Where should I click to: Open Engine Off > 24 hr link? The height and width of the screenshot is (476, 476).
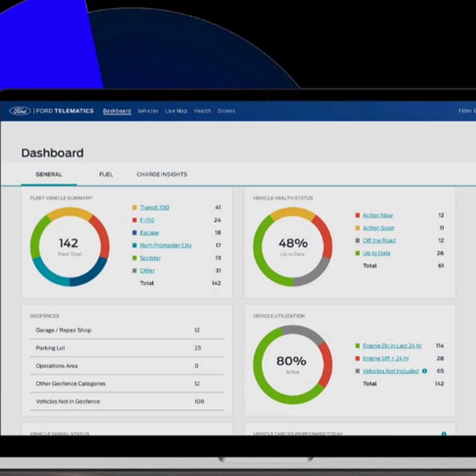tap(386, 358)
